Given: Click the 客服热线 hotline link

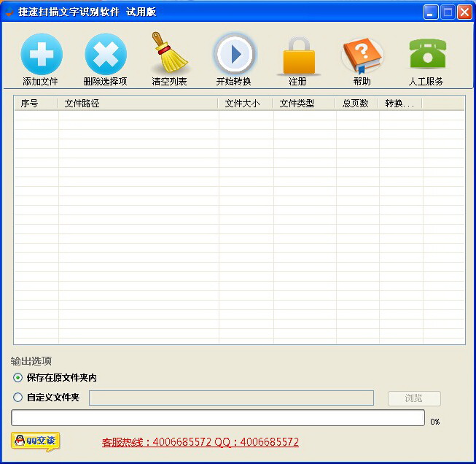Looking at the screenshot, I should point(200,442).
